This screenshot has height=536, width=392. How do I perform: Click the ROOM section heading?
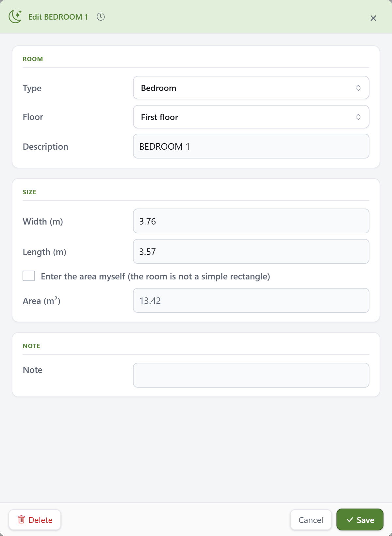(x=33, y=59)
